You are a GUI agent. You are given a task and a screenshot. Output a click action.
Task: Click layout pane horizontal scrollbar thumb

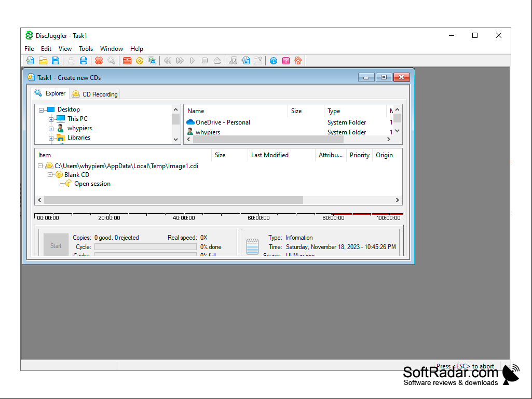click(x=173, y=200)
